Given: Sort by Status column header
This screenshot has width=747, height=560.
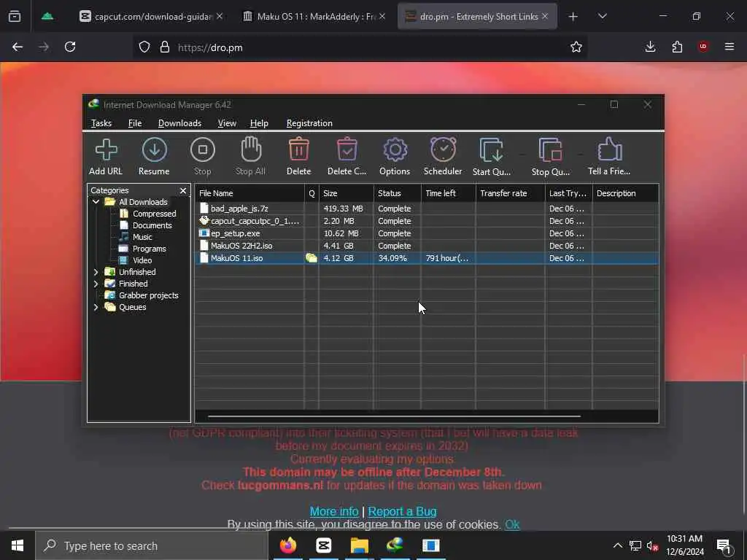Looking at the screenshot, I should tap(398, 193).
